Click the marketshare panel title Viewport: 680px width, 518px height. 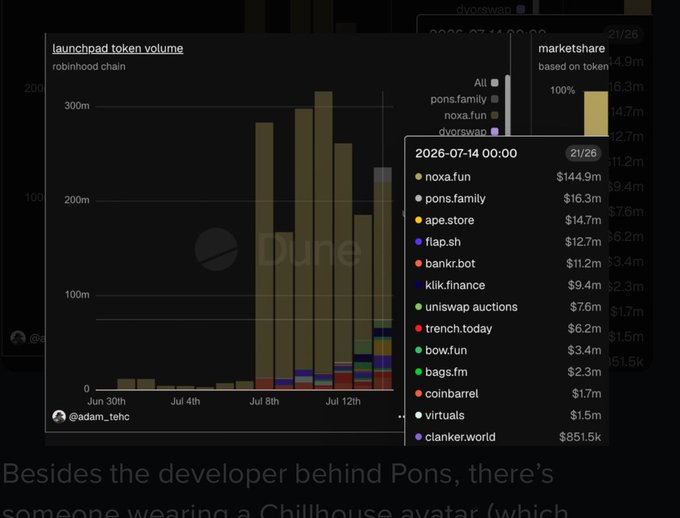571,49
